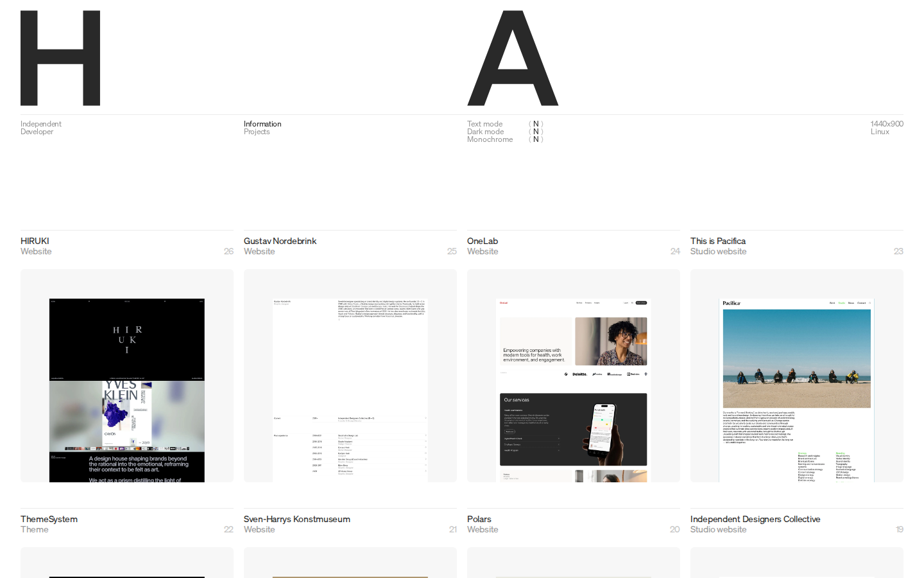924x578 pixels.
Task: Click Studio website label under This is Pacifica
Action: tap(718, 251)
